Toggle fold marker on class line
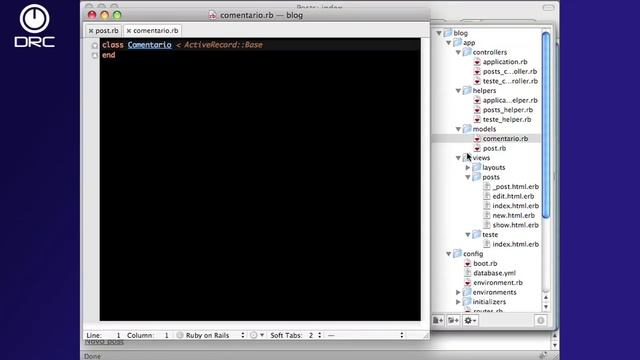This screenshot has height=360, width=640. pos(95,45)
